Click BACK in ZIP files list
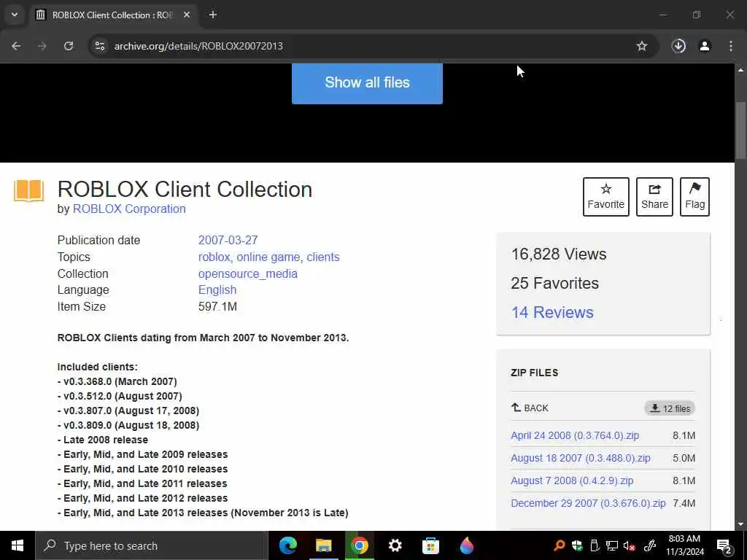Image resolution: width=747 pixels, height=560 pixels. click(x=530, y=408)
